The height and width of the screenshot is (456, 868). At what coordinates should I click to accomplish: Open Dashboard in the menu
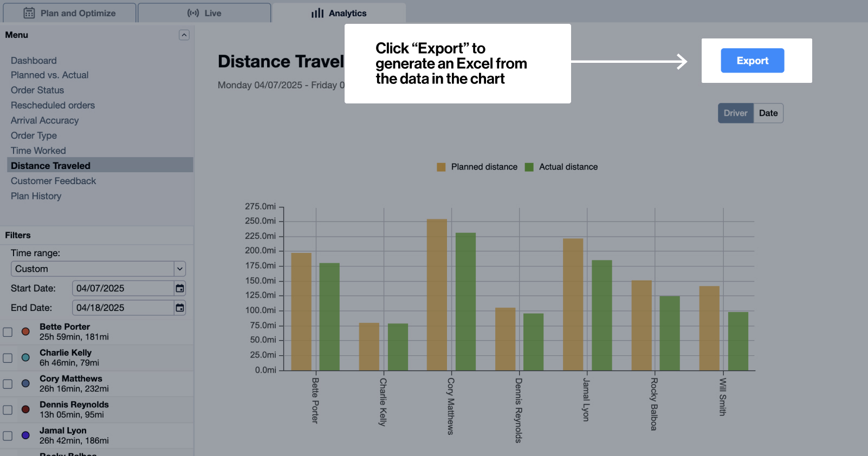pos(34,61)
